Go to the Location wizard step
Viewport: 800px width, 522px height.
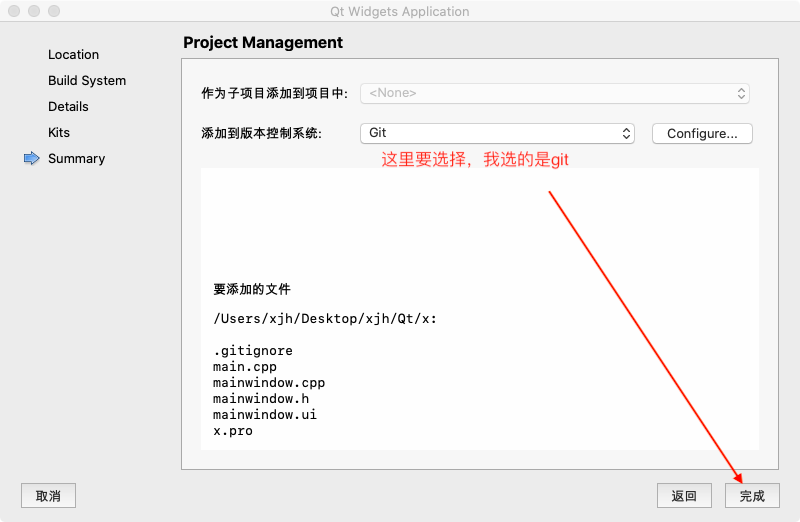pyautogui.click(x=73, y=54)
